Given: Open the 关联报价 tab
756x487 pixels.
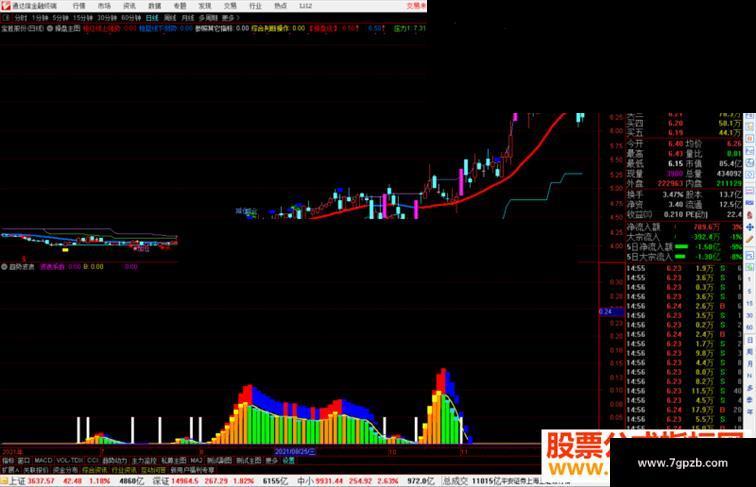Looking at the screenshot, I should [36, 470].
